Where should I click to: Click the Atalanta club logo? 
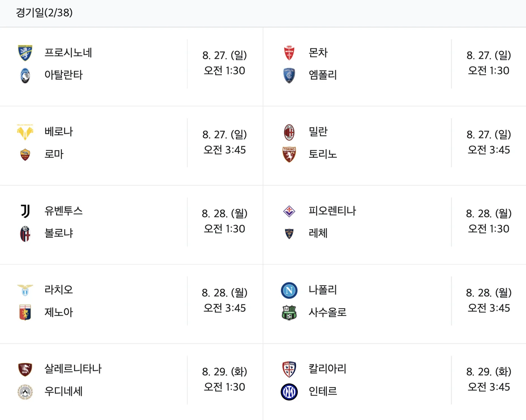click(x=25, y=75)
